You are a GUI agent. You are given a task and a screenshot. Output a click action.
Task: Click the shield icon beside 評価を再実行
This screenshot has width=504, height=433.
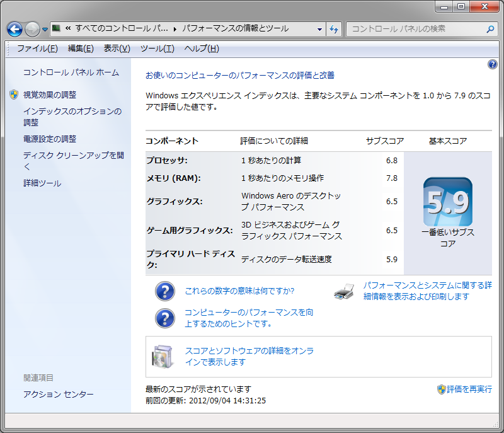point(442,390)
